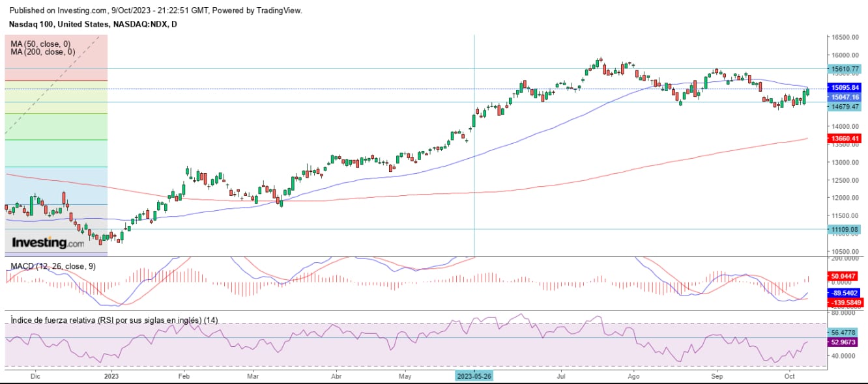Select the MA (50, close, 0) legend
868x384 pixels.
click(x=40, y=44)
